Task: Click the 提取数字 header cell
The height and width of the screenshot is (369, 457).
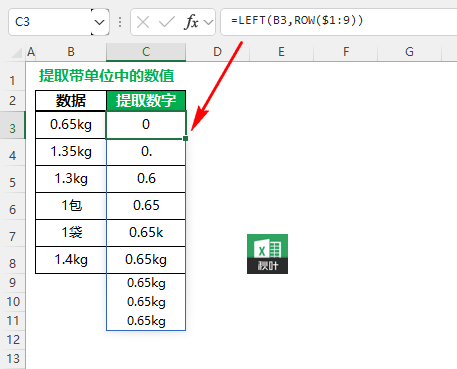Action: pyautogui.click(x=146, y=101)
